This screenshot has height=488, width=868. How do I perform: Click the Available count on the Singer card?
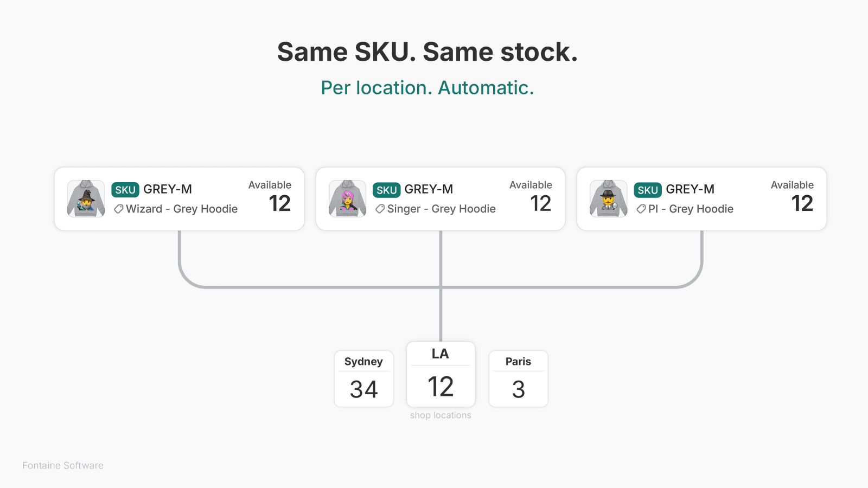pyautogui.click(x=540, y=204)
